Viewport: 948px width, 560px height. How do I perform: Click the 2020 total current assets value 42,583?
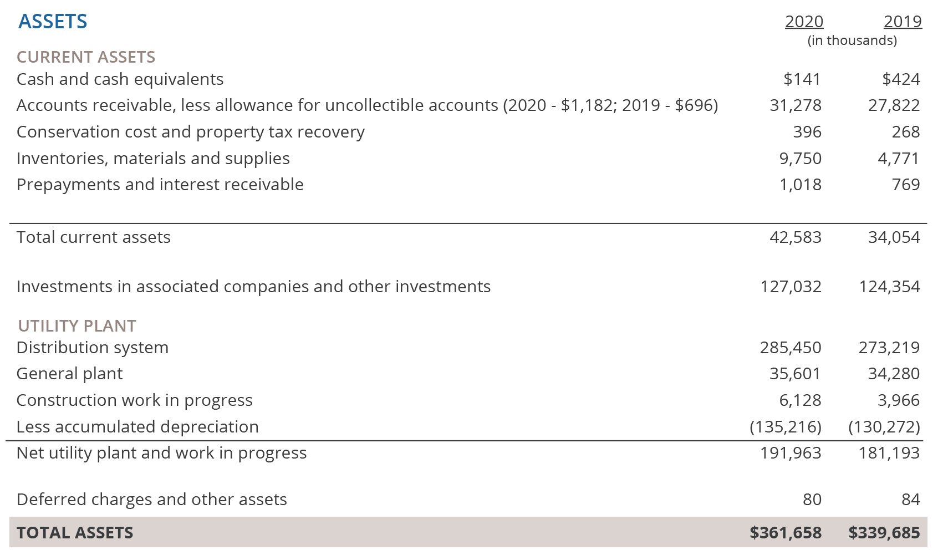tap(796, 237)
